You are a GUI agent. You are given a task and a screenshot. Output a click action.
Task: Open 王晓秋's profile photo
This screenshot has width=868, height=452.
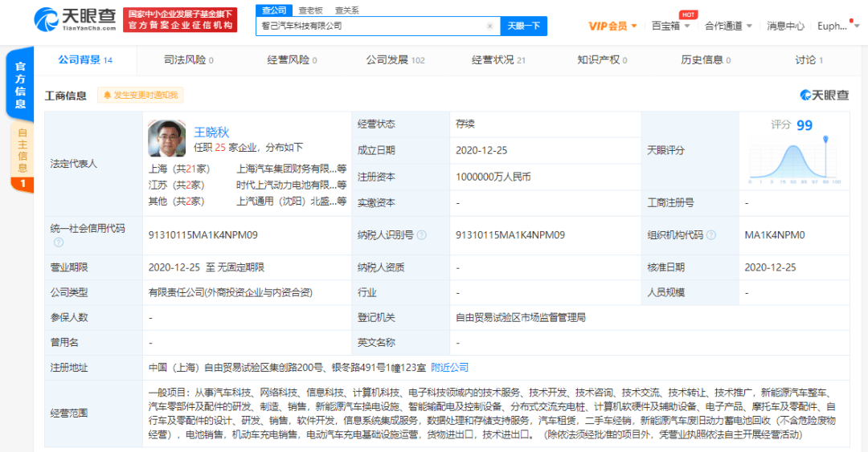[x=166, y=139]
